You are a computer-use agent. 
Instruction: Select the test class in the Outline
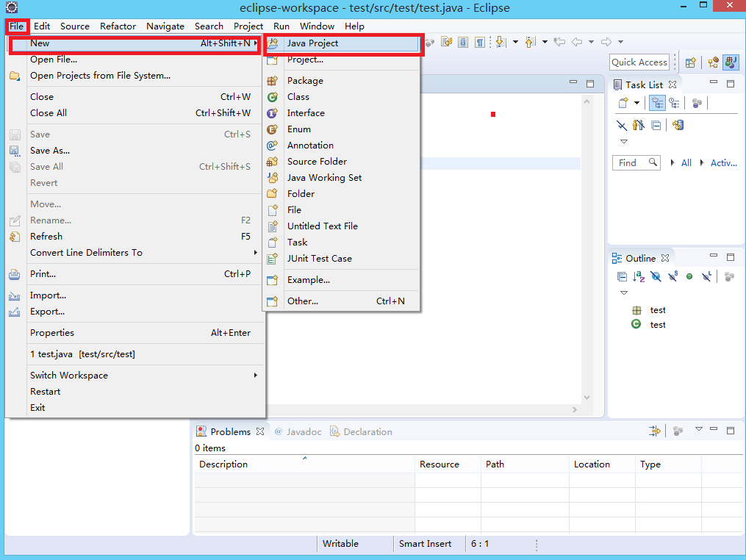pos(650,325)
